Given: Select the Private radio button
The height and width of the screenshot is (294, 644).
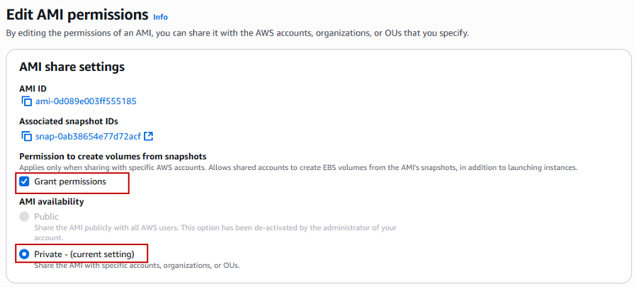Looking at the screenshot, I should coord(25,254).
